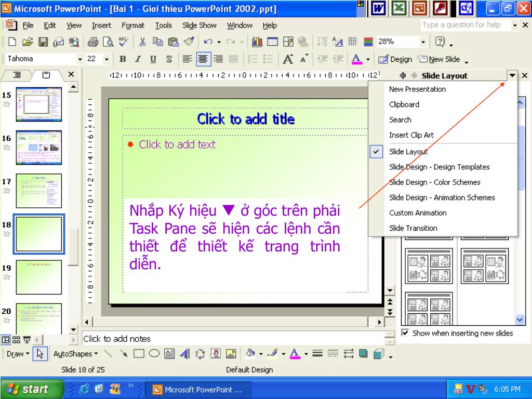Set Center paragraph alignment

click(203, 59)
